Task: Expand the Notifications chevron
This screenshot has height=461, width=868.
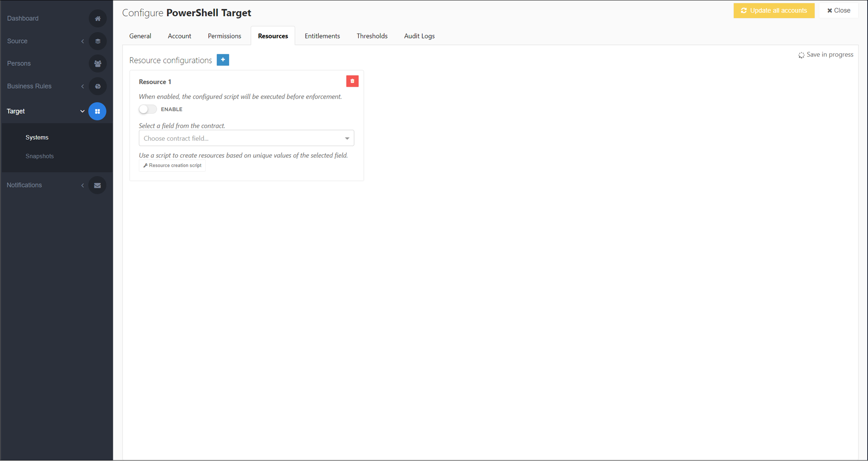Action: tap(83, 185)
